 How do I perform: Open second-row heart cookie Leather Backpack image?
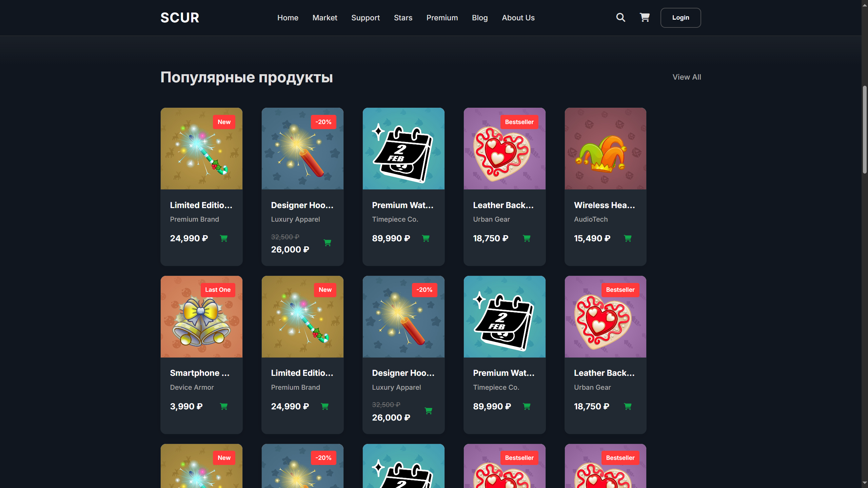(x=606, y=317)
